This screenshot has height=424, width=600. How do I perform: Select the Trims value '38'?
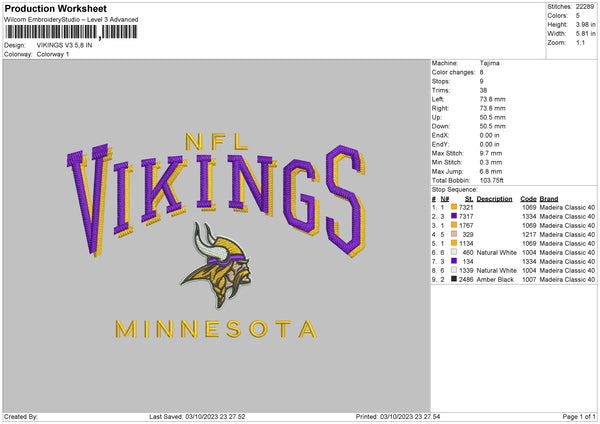click(483, 90)
